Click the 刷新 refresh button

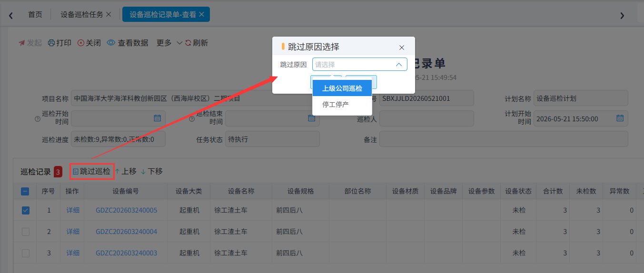tap(196, 43)
